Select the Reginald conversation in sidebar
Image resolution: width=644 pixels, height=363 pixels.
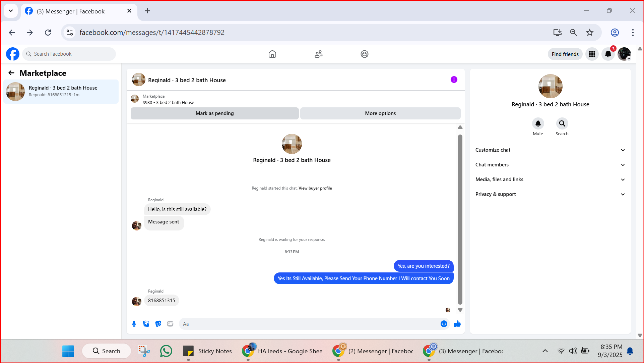tap(61, 91)
